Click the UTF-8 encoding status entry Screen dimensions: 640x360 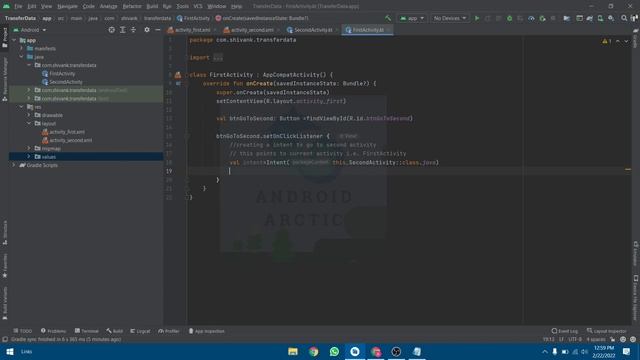575,339
